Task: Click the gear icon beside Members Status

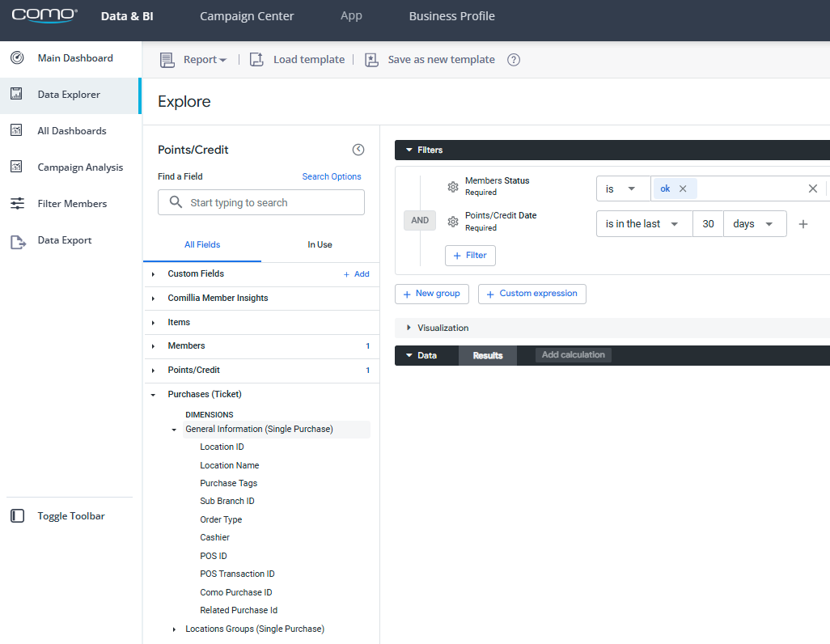Action: (453, 187)
